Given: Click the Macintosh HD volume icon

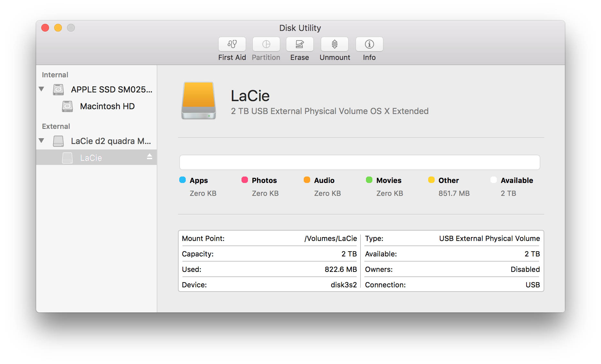Looking at the screenshot, I should pyautogui.click(x=67, y=106).
